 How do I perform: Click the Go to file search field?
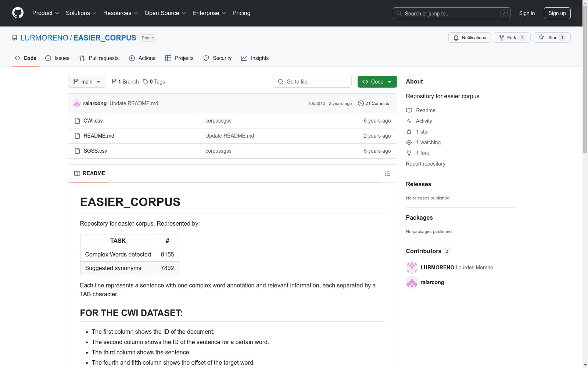[312, 82]
